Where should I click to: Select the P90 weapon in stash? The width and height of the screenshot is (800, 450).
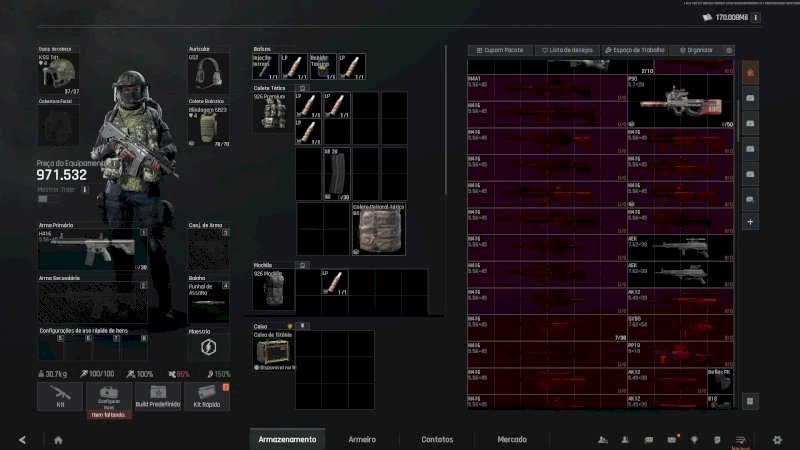point(681,102)
